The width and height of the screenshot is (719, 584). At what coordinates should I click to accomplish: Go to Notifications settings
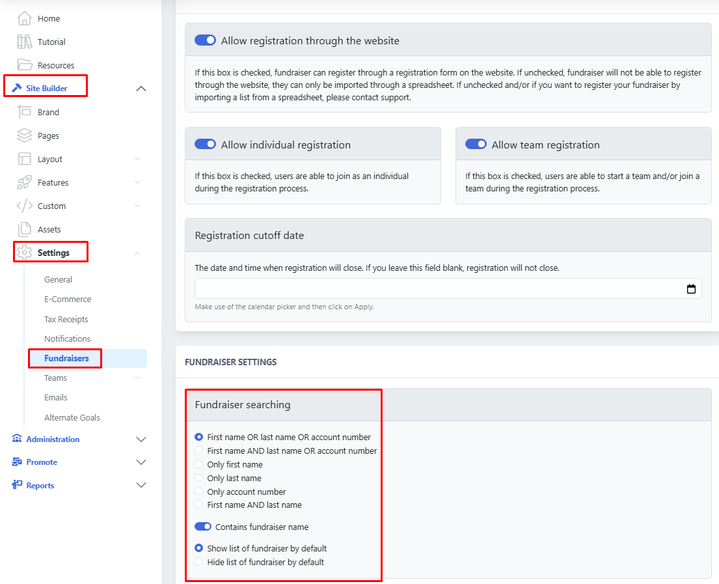pyautogui.click(x=67, y=339)
